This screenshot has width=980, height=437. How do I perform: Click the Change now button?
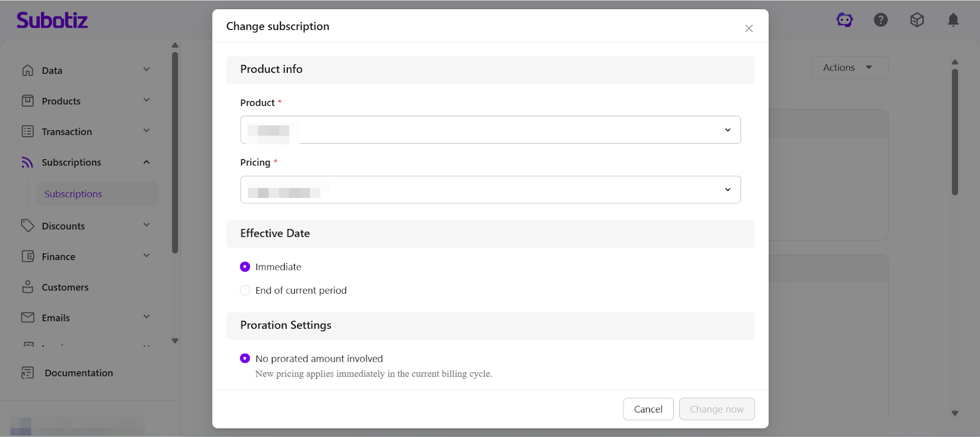[x=717, y=409]
